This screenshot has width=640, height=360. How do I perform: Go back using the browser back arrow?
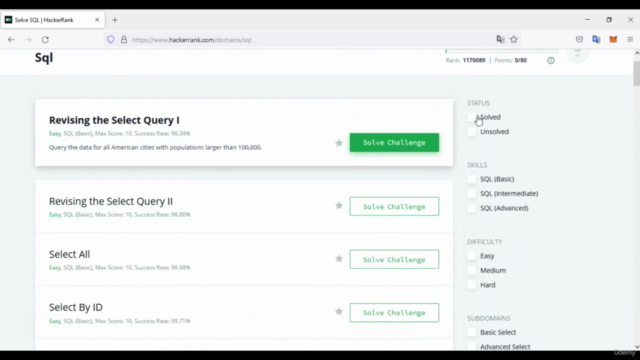(x=11, y=40)
